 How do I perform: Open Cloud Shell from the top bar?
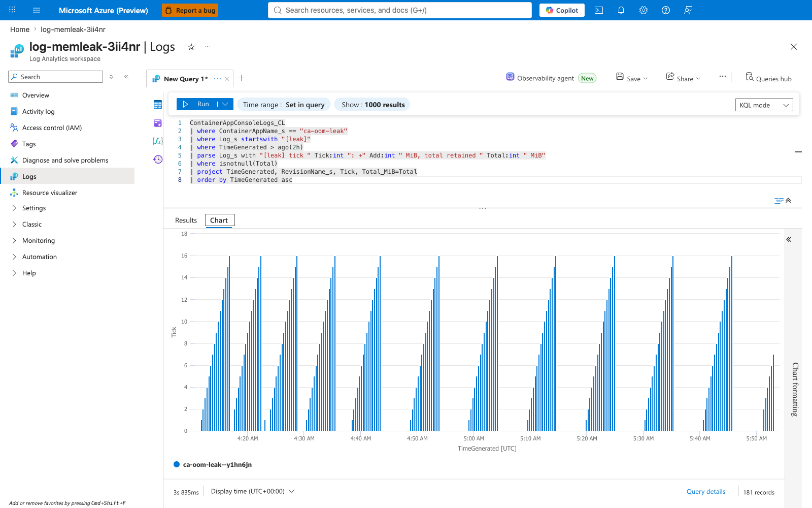pos(599,10)
